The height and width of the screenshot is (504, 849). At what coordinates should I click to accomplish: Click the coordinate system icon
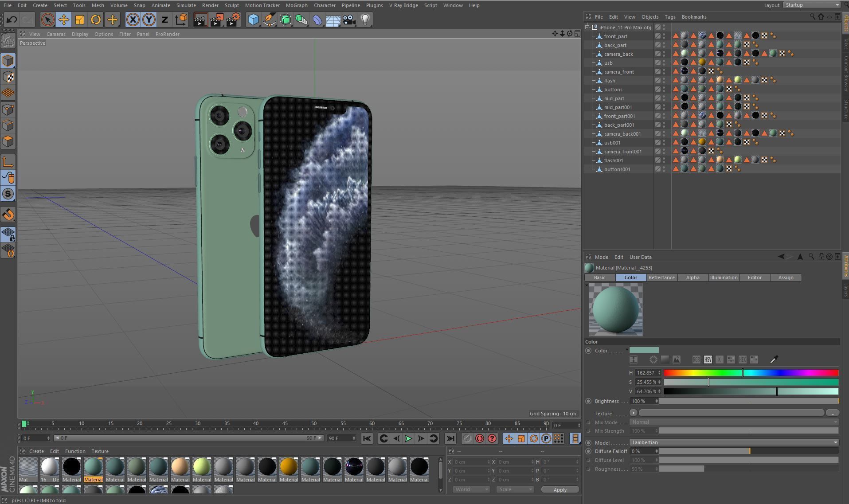coord(181,20)
